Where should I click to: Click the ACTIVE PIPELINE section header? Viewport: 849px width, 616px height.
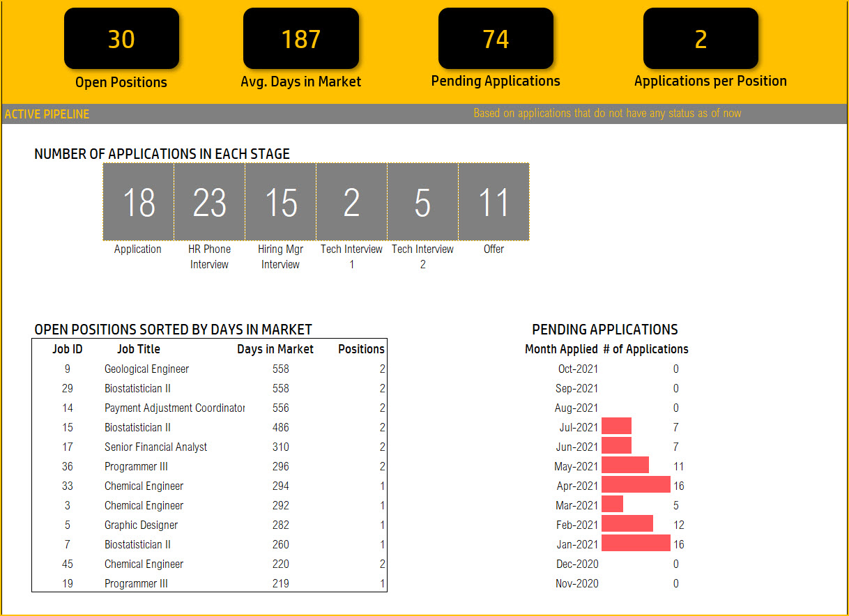click(x=47, y=114)
